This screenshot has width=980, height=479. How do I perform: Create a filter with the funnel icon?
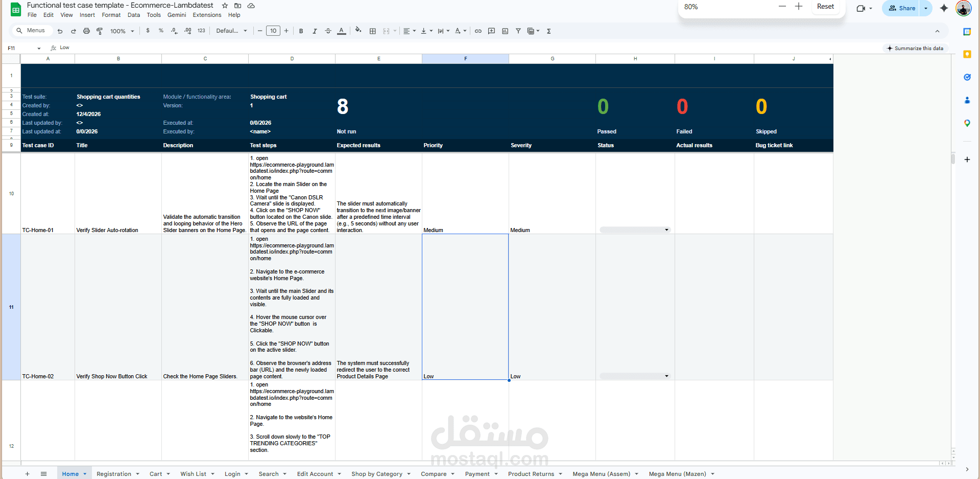(x=518, y=31)
